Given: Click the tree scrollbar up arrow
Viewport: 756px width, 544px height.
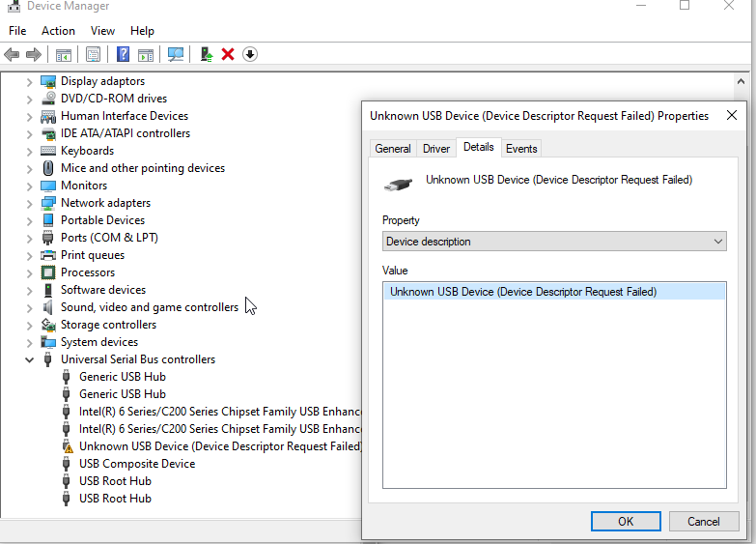Looking at the screenshot, I should 742,81.
